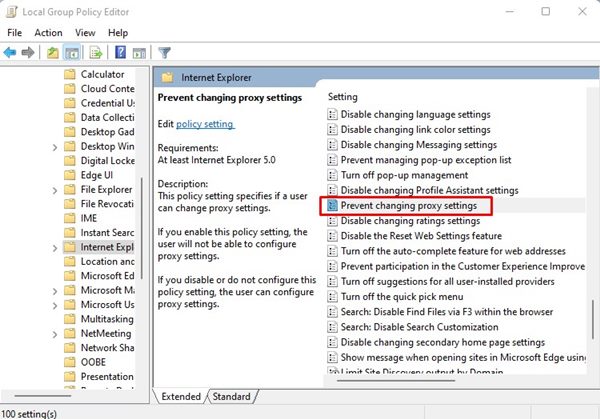Select Search: Disable Search Customization
The image size is (600, 419).
pos(413,327)
